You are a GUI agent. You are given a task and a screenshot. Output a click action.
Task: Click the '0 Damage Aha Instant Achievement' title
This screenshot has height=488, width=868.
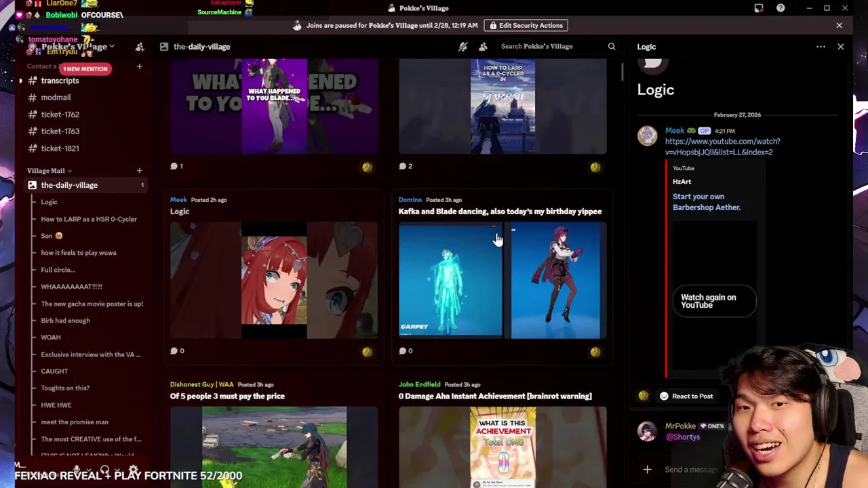point(495,396)
